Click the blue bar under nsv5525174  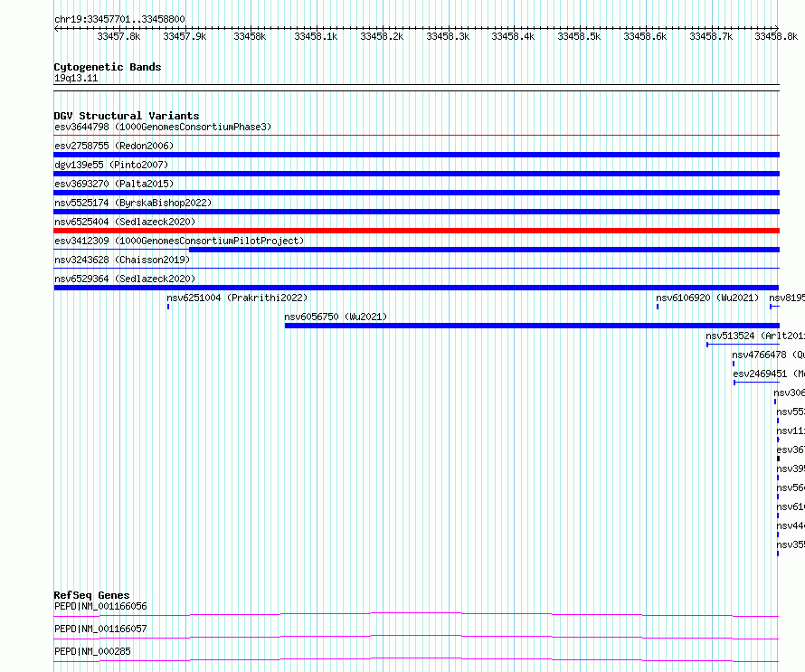(416, 212)
